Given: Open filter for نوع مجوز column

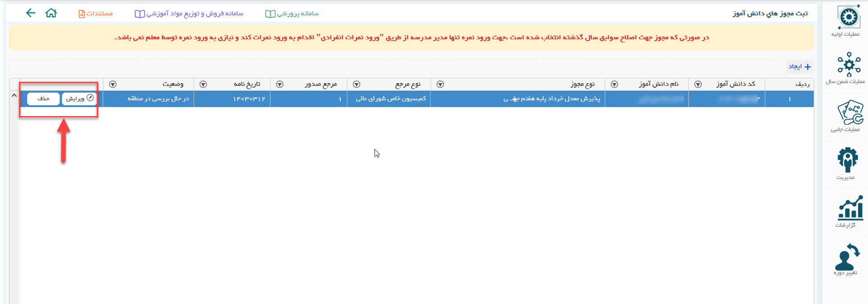Looking at the screenshot, I should tap(440, 84).
